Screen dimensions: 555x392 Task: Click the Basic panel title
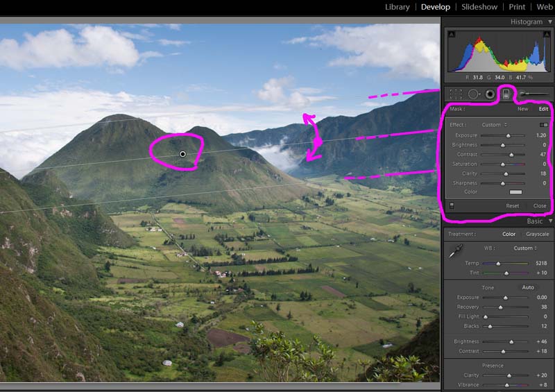(x=534, y=221)
